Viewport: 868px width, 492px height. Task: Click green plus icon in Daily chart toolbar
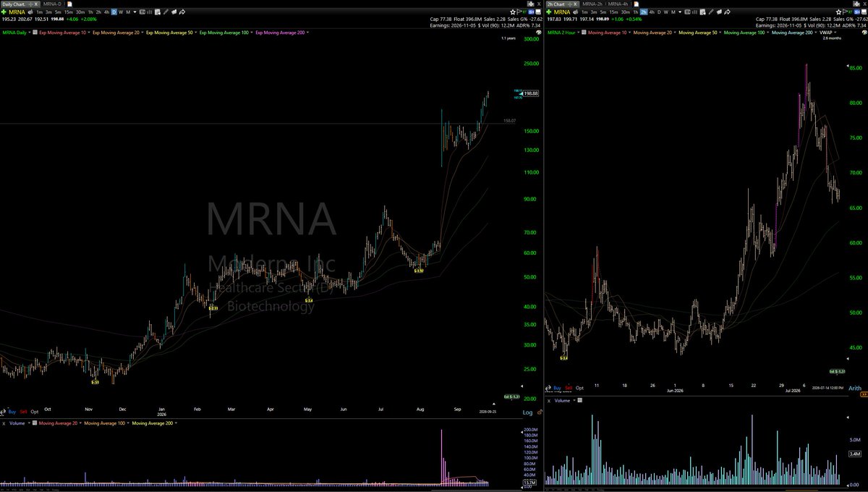(4, 12)
